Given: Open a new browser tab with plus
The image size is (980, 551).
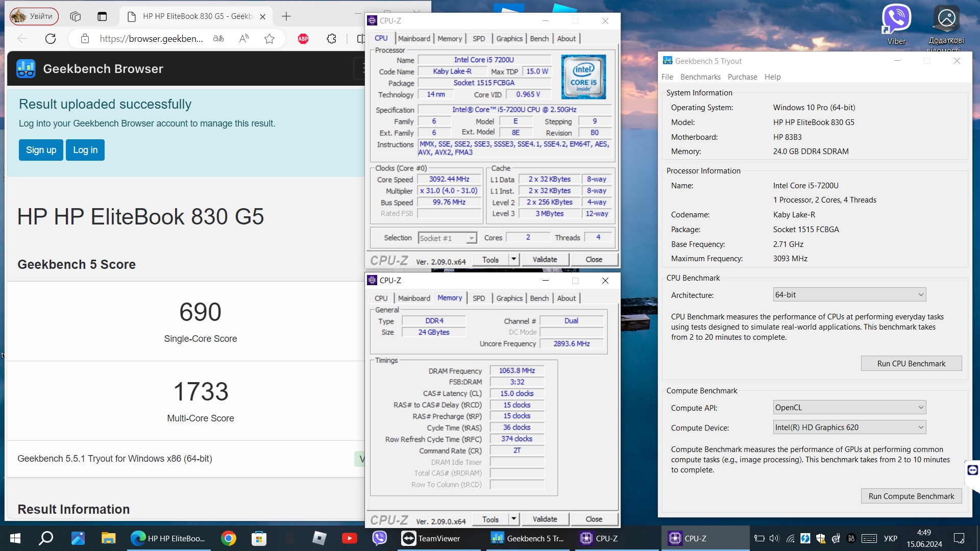Looking at the screenshot, I should point(286,16).
